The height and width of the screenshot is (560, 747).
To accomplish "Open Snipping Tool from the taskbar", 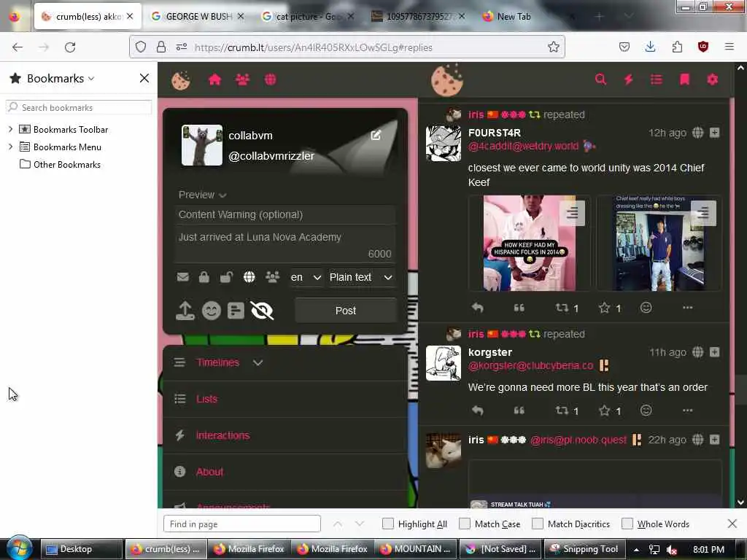I will pyautogui.click(x=584, y=549).
